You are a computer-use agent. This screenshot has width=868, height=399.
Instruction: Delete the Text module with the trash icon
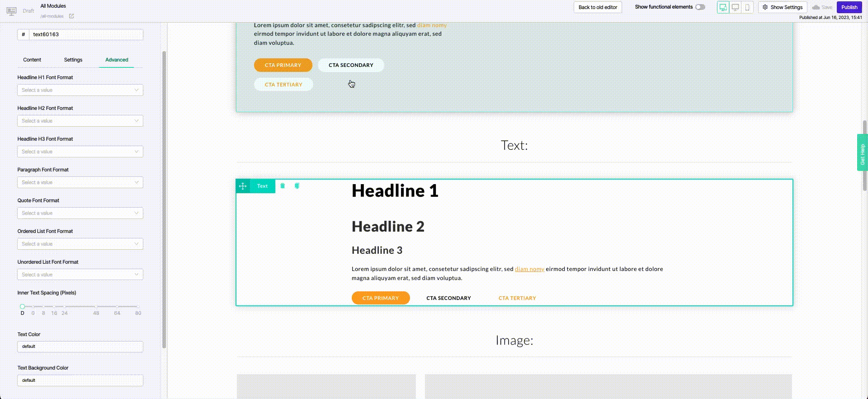point(283,186)
